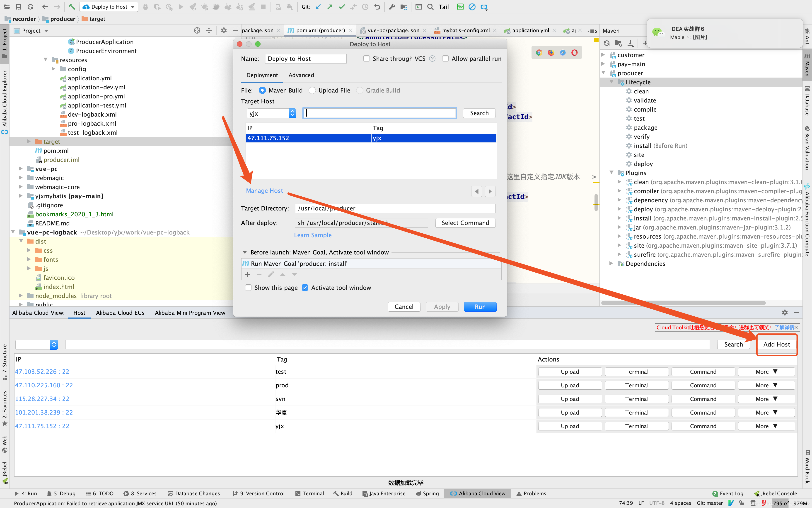Click the Git show history clock icon
This screenshot has width=812, height=508.
pyautogui.click(x=365, y=7)
